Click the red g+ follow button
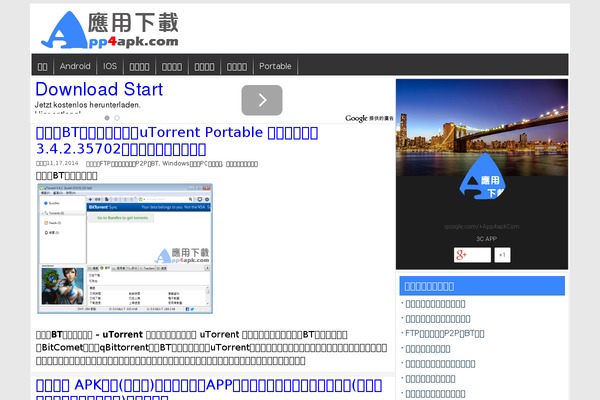This screenshot has height=400, width=600. coord(472,255)
